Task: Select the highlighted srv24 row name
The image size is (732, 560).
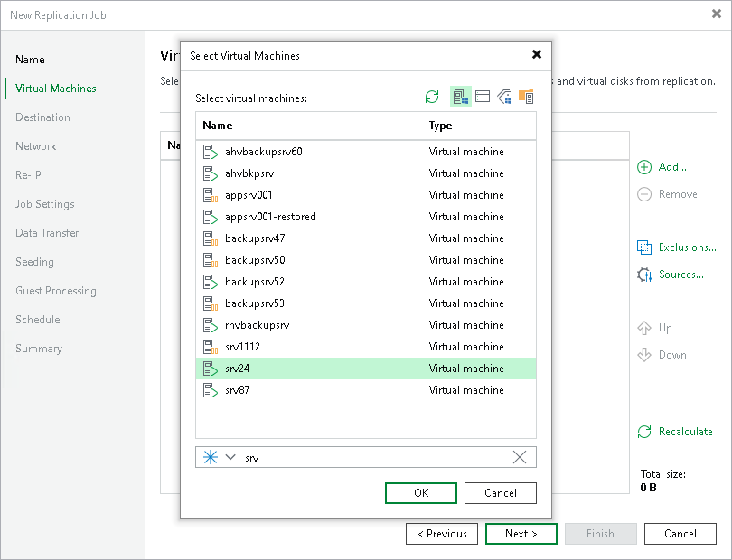Action: tap(237, 369)
